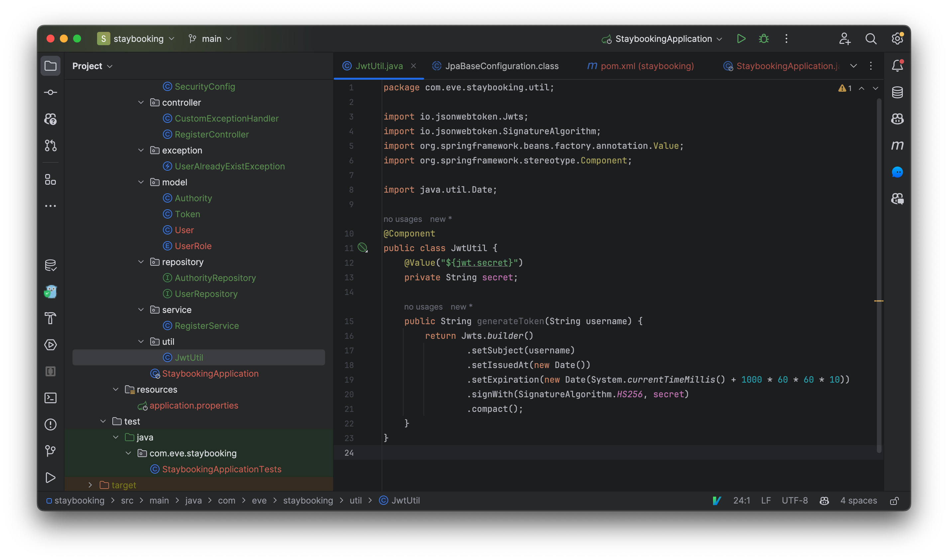This screenshot has height=560, width=948.
Task: Click the 4 spaces indent button
Action: (x=859, y=500)
